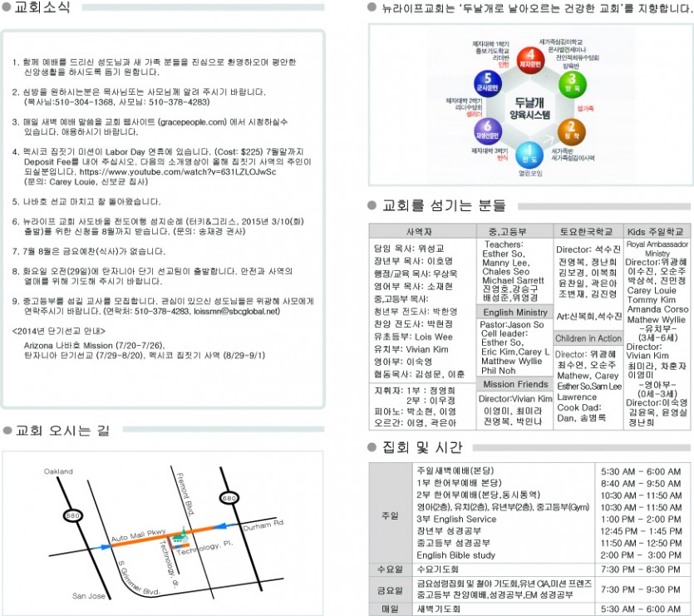Screen dimensions: 694x616
Task: Click the loissmn@sbcglobal.net email address
Action: (x=237, y=311)
